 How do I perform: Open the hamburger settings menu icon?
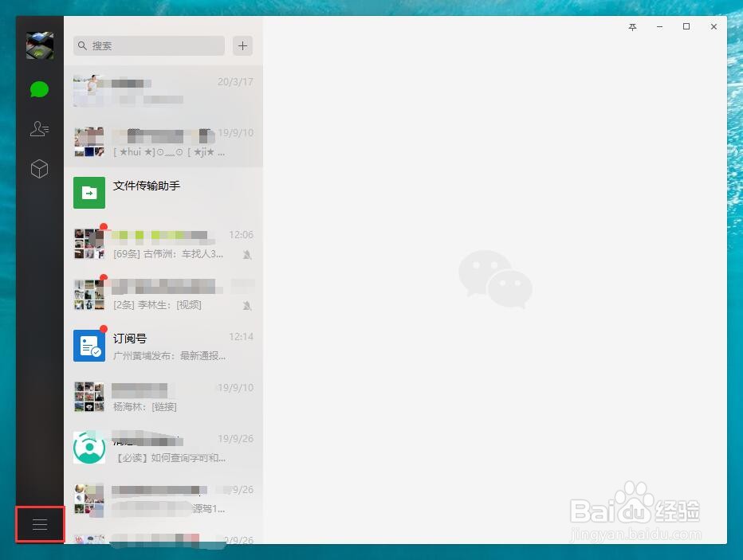click(x=40, y=524)
